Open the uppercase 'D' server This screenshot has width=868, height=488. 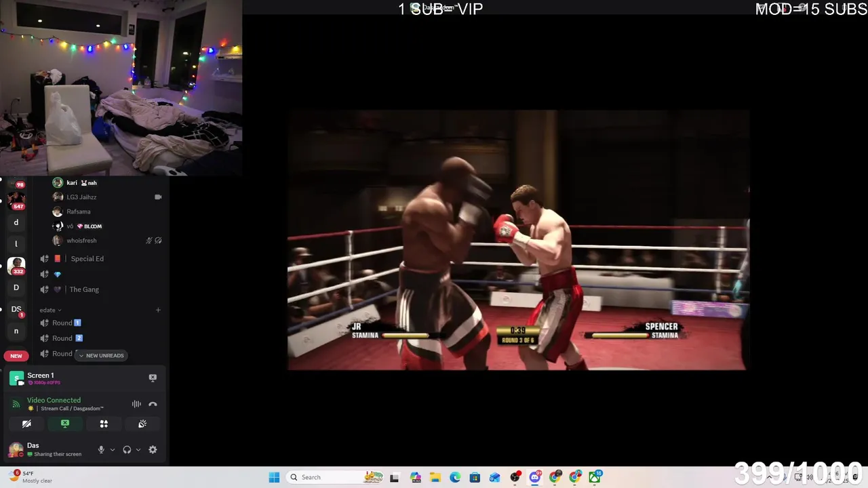coord(16,287)
